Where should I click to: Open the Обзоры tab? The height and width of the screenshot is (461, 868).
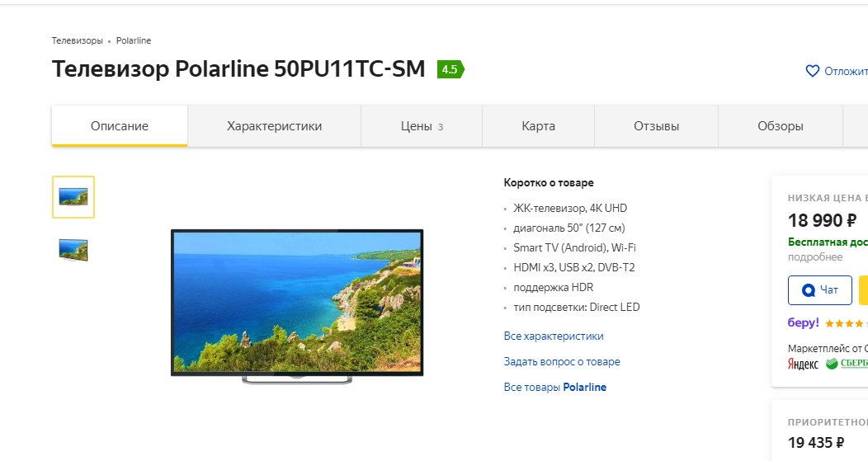pyautogui.click(x=781, y=125)
